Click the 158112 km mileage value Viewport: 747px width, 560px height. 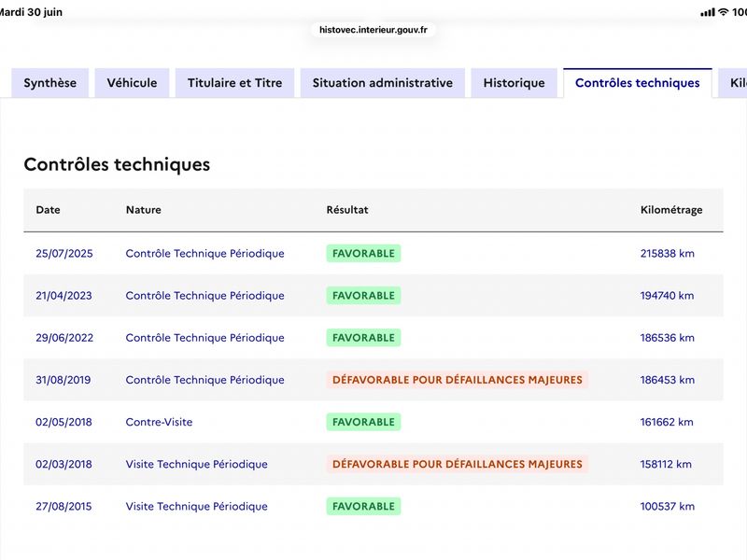pyautogui.click(x=666, y=464)
